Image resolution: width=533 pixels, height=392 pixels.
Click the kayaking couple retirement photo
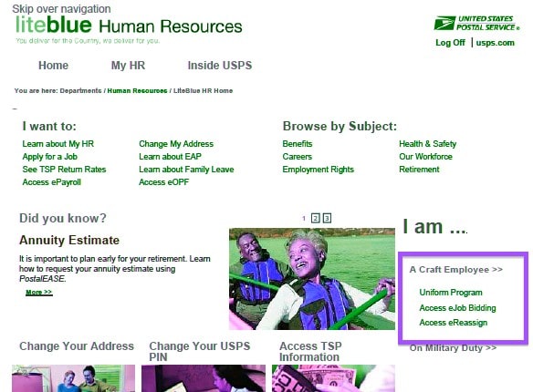click(312, 279)
